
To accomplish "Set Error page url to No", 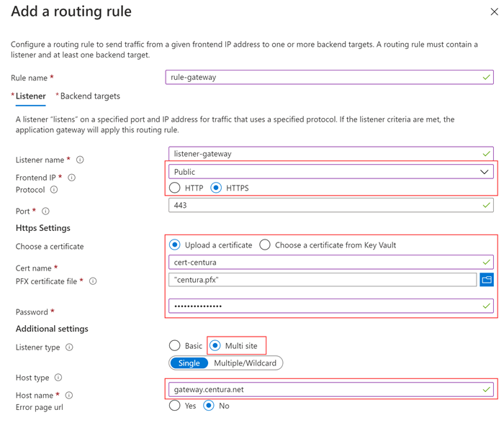I will click(209, 406).
